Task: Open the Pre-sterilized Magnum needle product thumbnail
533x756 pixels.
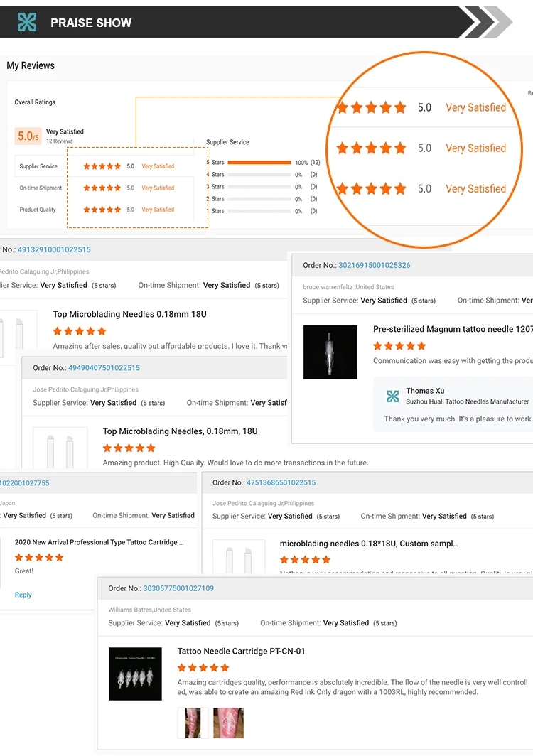Action: 330,352
